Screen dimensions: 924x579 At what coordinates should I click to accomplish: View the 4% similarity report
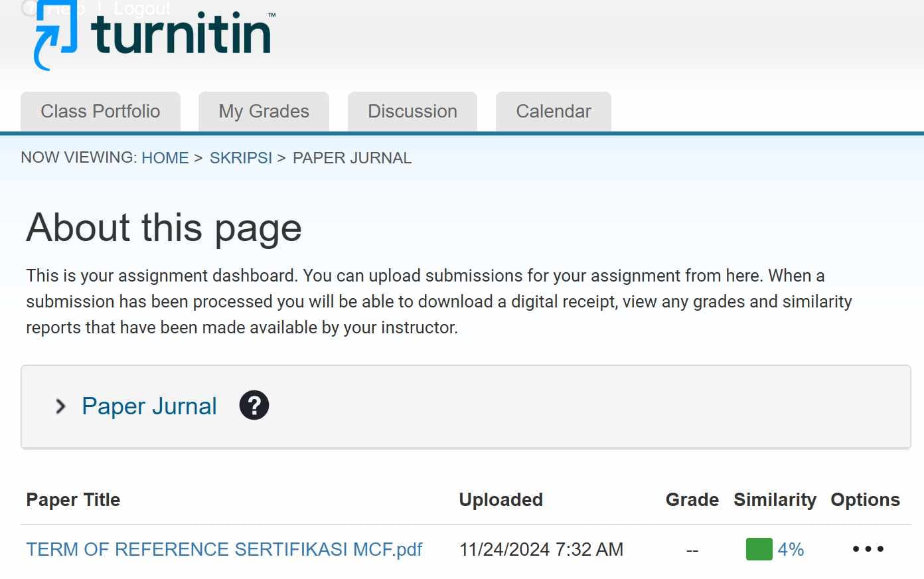791,549
